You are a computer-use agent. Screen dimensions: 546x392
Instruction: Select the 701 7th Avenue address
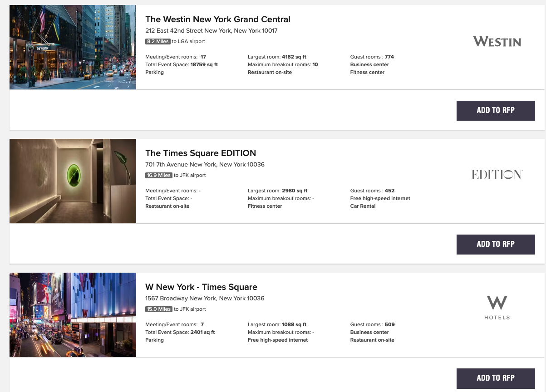pos(205,165)
